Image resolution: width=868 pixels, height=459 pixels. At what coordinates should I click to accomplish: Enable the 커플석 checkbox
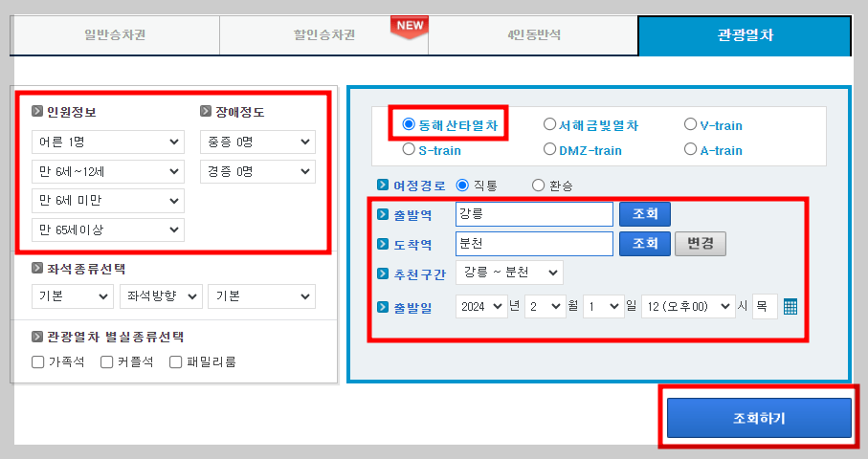click(x=107, y=362)
